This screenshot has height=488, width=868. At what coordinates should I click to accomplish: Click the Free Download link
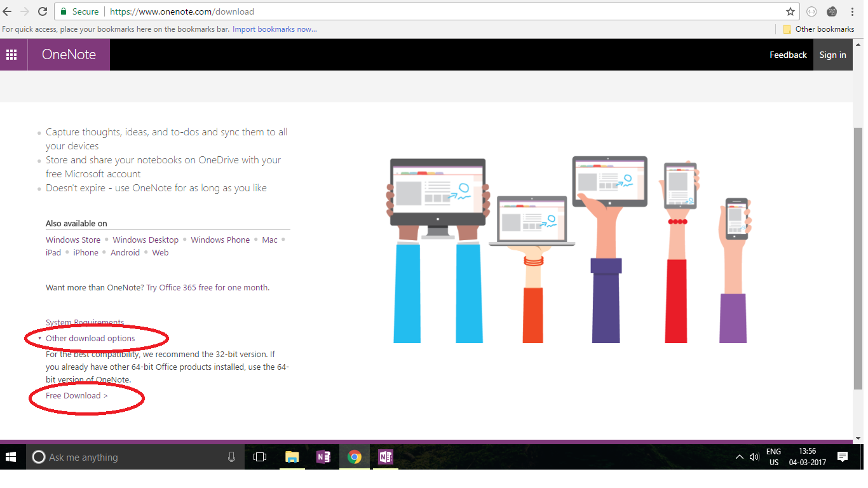[76, 396]
